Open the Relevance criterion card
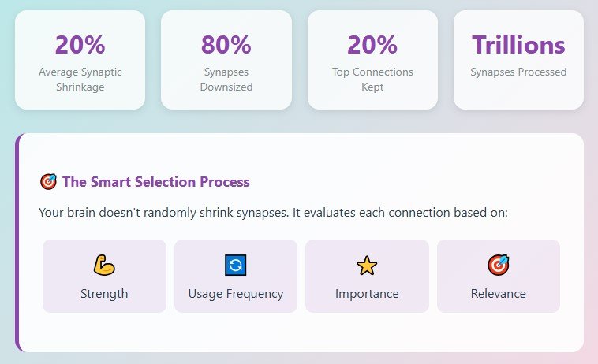 coord(499,276)
